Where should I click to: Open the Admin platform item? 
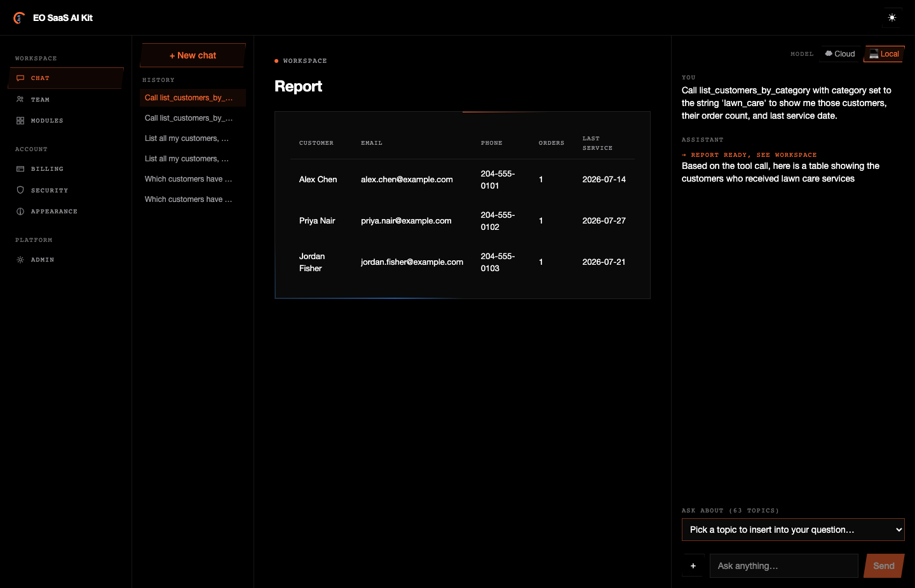66,260
